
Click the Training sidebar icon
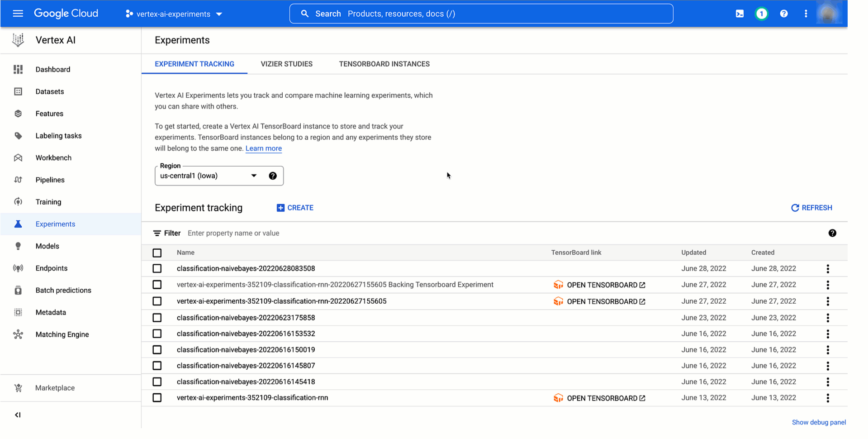[x=18, y=202]
